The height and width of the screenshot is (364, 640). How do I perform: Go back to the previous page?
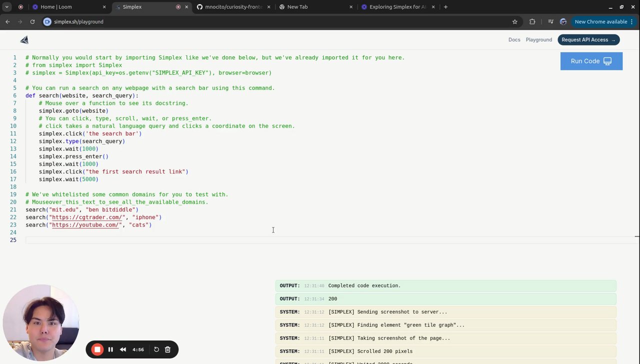click(x=7, y=21)
